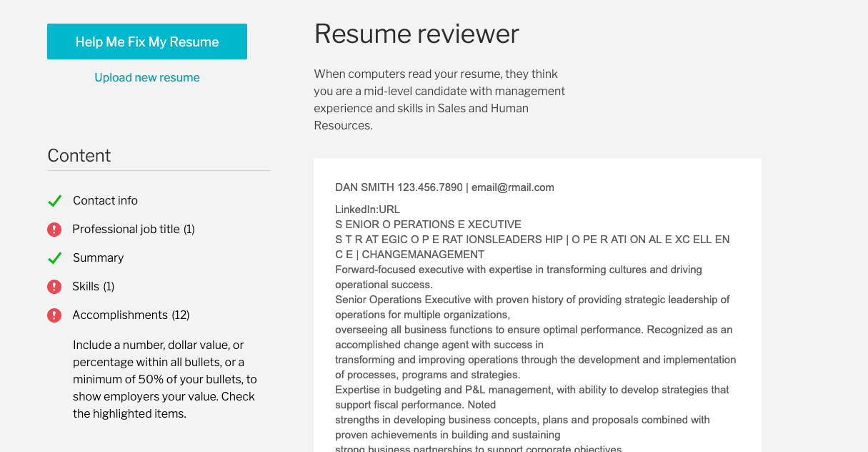Viewport: 868px width, 452px height.
Task: Click the Content section heading
Action: [79, 156]
